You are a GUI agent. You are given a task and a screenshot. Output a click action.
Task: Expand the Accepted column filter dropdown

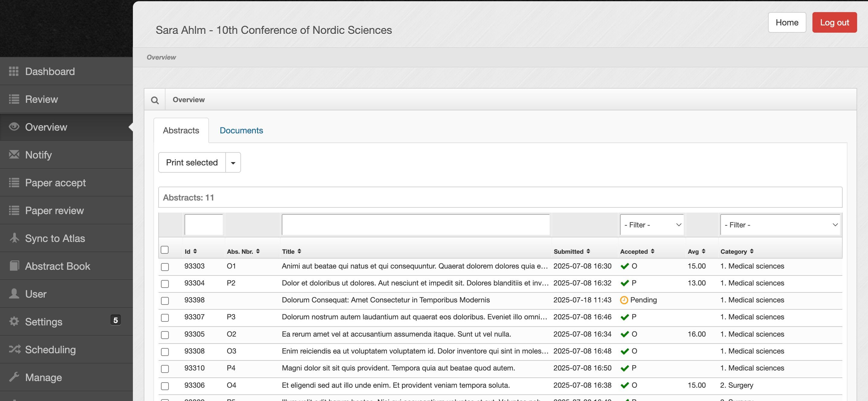click(652, 225)
